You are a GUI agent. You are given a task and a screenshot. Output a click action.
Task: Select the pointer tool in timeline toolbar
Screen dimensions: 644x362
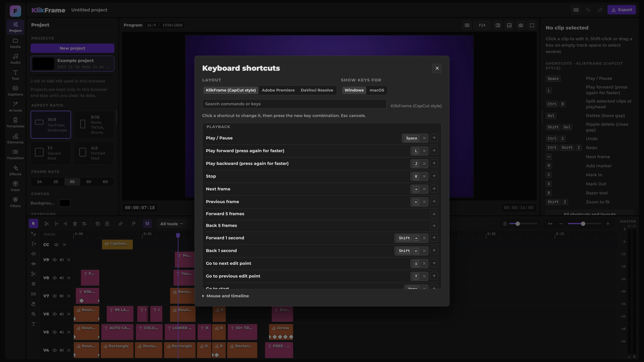[x=34, y=224]
